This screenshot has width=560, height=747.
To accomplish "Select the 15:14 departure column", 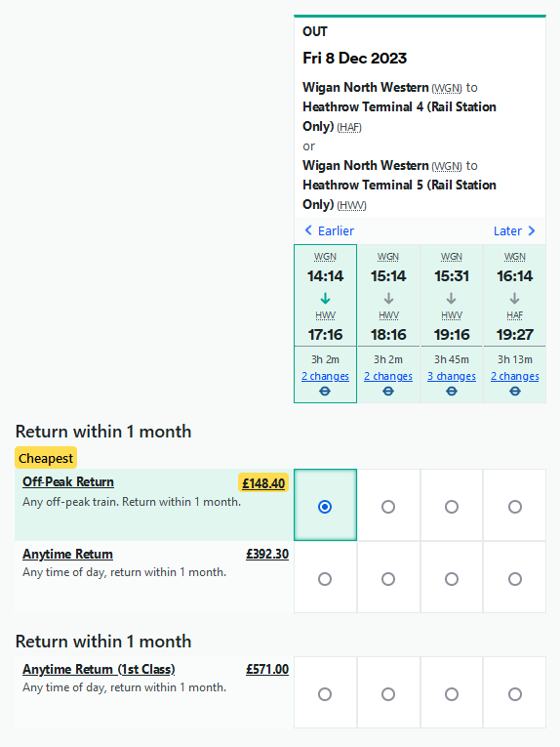I will tap(388, 323).
